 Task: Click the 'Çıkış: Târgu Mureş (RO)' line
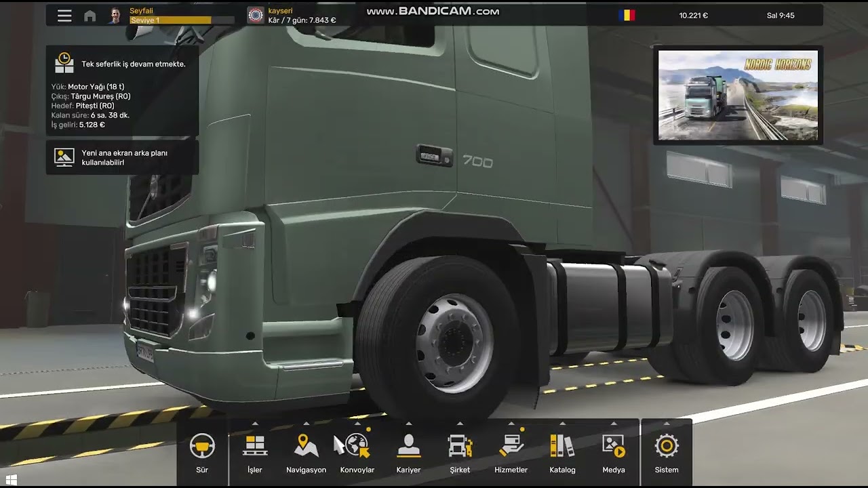click(91, 96)
